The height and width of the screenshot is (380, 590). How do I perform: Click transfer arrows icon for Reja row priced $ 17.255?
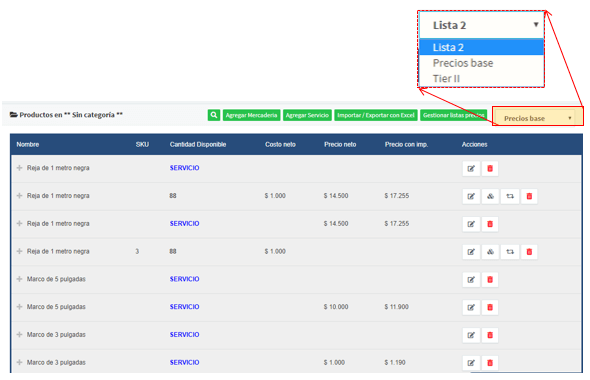(x=510, y=196)
